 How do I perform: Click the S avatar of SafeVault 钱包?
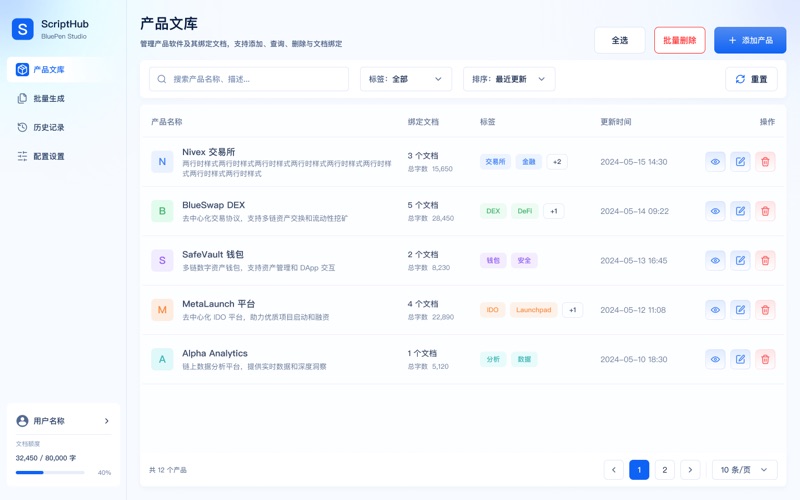click(x=162, y=261)
